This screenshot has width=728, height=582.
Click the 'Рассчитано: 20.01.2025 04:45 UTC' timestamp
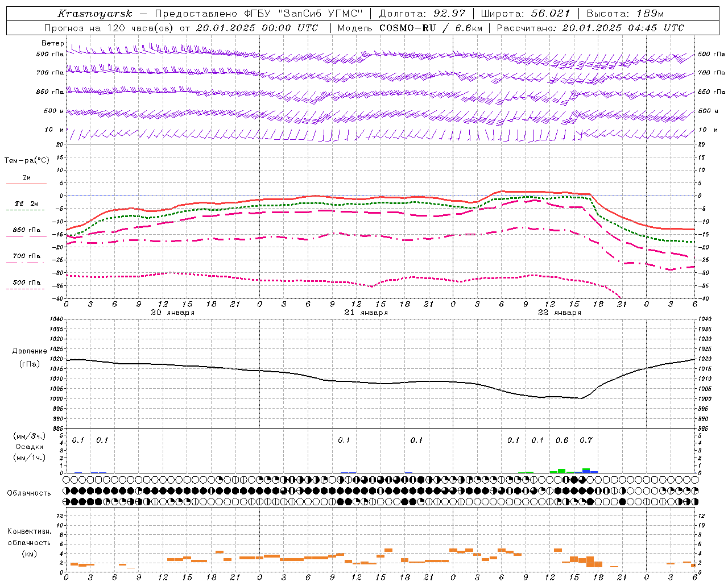click(590, 28)
